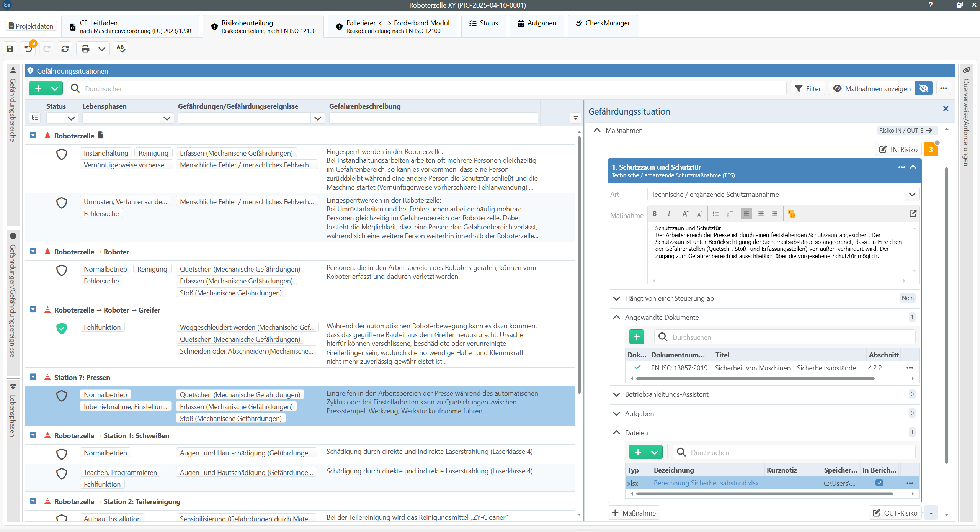Click the green checked shield status for Fehlfunktion row

click(62, 328)
